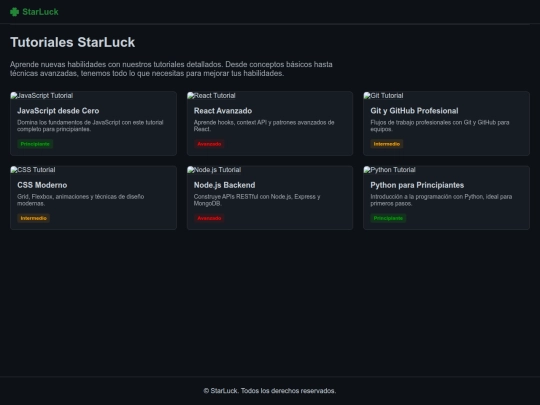Click 'Grid, Flexbox, animaciones' description
540x405 pixels.
(x=81, y=200)
